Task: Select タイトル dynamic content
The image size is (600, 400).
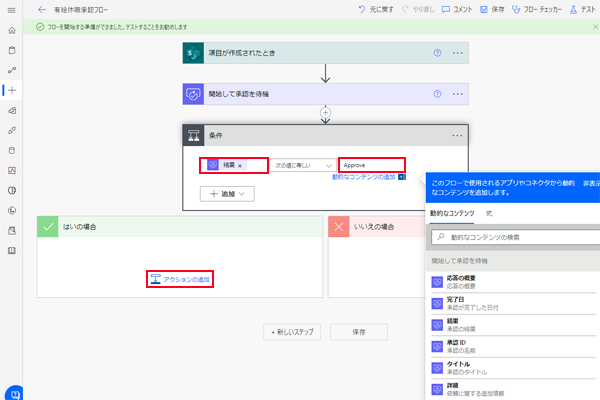Action: [x=514, y=368]
